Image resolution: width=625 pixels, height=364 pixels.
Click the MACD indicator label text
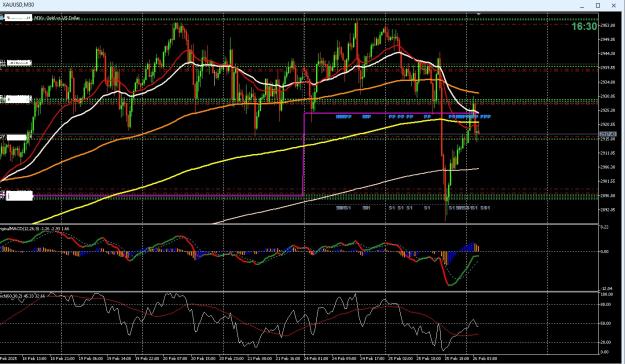pyautogui.click(x=35, y=228)
